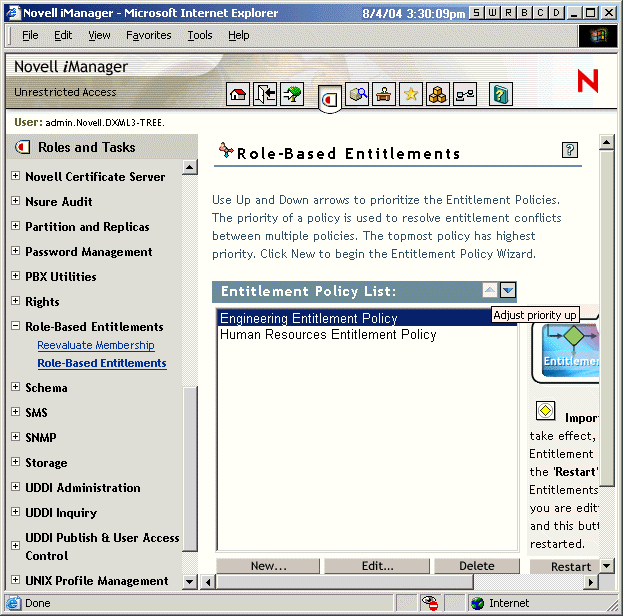The height and width of the screenshot is (616, 623).
Task: Click the S button in title bar
Action: pyautogui.click(x=476, y=13)
